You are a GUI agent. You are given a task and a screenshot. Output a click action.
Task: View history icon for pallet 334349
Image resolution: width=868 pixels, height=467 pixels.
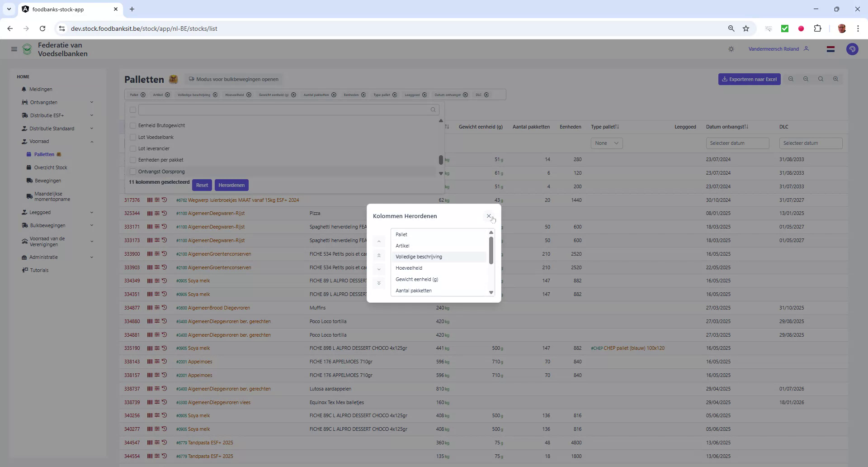tap(164, 281)
